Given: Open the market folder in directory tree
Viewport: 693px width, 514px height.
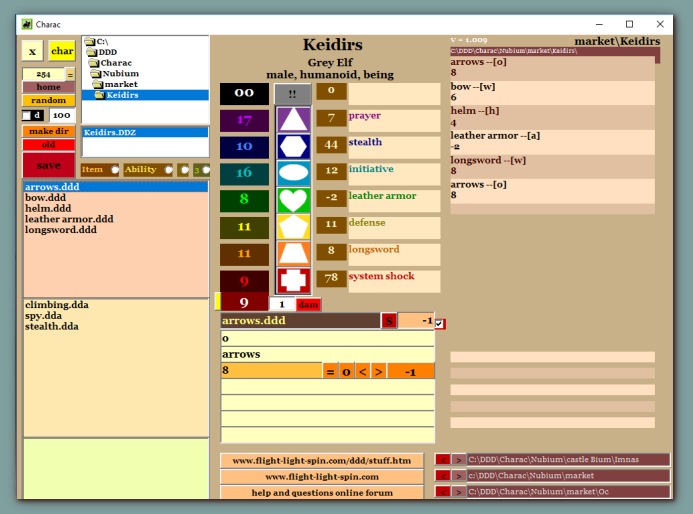Looking at the screenshot, I should [x=121, y=84].
